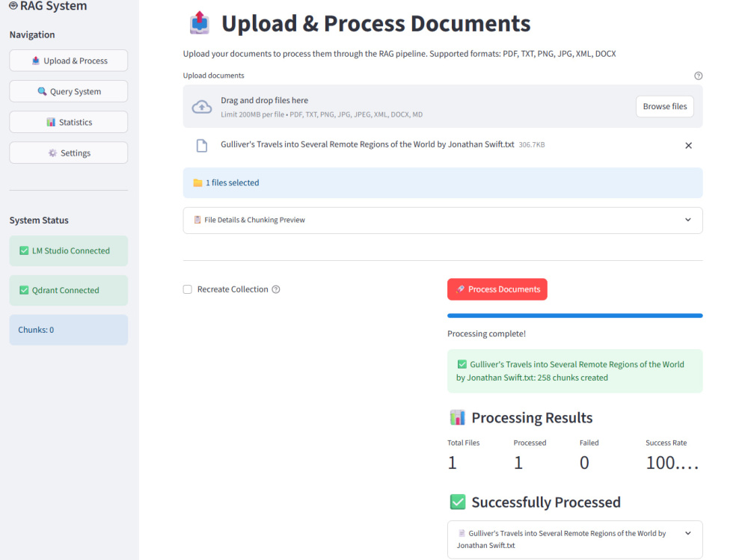The image size is (748, 560).
Task: Click the magnifier icon on Query System
Action: pyautogui.click(x=42, y=91)
